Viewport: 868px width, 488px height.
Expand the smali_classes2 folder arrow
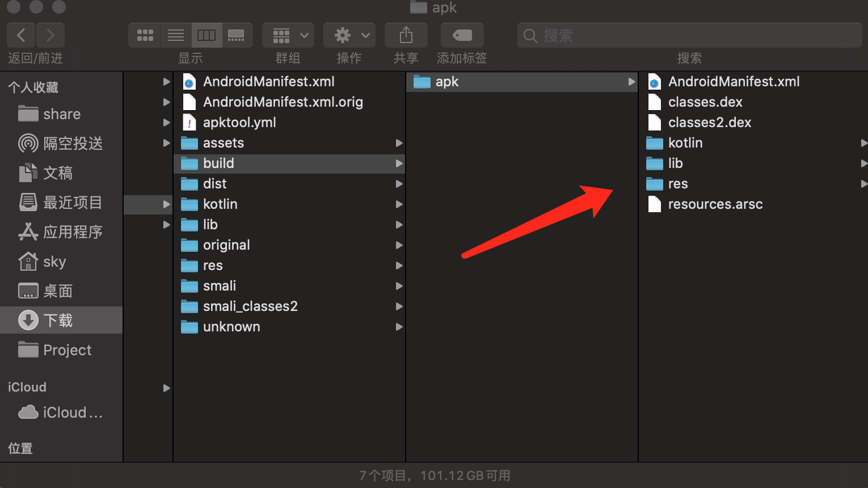point(399,306)
